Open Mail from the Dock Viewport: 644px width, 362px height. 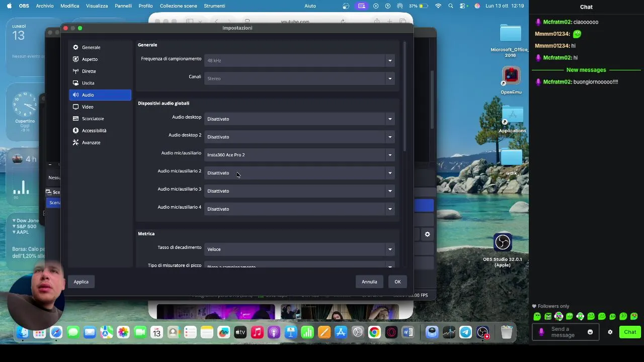[90, 332]
